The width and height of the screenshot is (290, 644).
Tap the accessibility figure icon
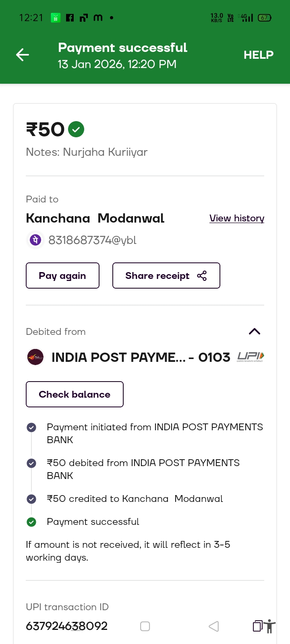(270, 626)
